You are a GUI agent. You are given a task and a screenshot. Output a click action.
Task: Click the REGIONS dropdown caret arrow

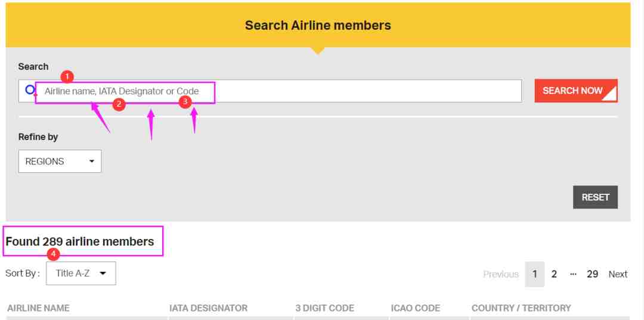tap(92, 161)
